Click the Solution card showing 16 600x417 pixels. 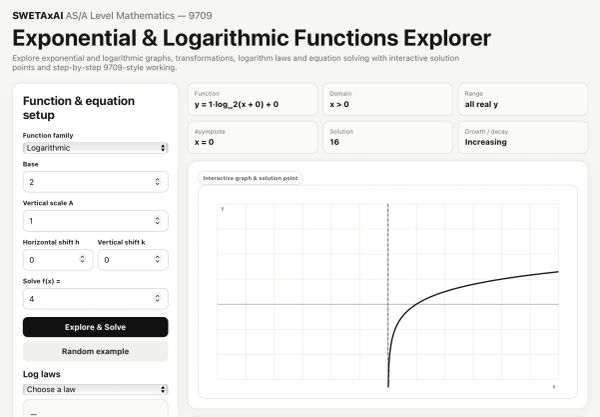point(388,137)
